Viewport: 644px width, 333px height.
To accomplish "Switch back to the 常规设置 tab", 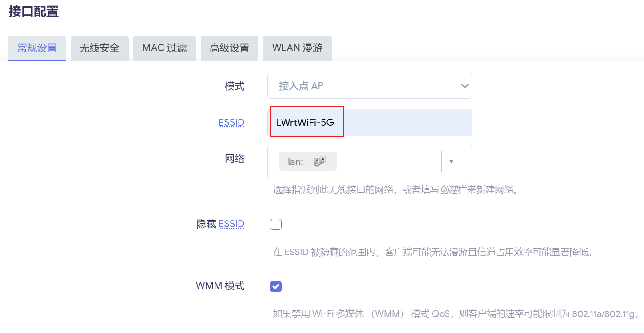I will click(x=37, y=48).
